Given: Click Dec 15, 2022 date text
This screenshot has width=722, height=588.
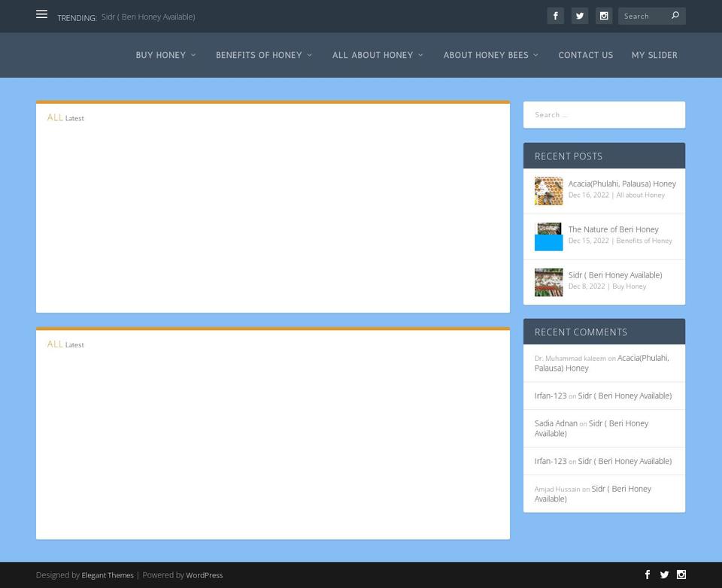Looking at the screenshot, I should coord(588,241).
